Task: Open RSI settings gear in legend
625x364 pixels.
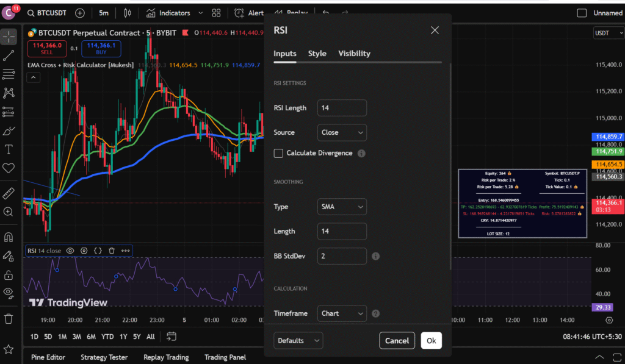Action: click(x=84, y=251)
